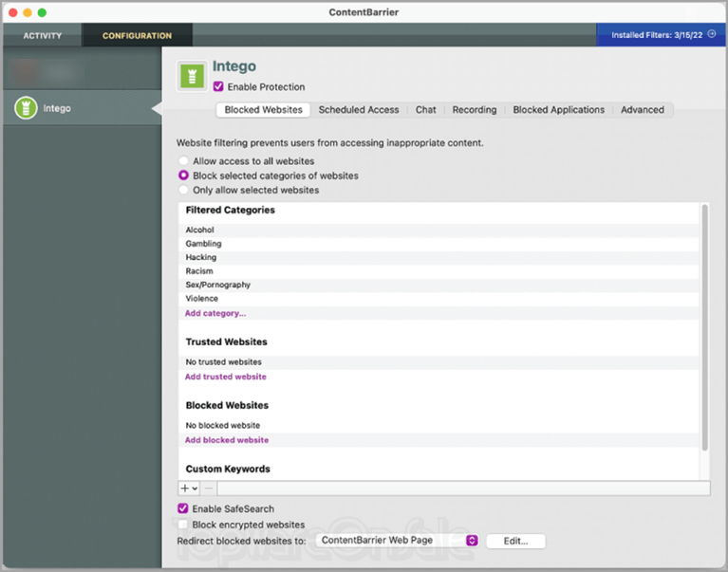This screenshot has height=572, width=728.
Task: Expand the chevron next to plus button
Action: coord(195,488)
